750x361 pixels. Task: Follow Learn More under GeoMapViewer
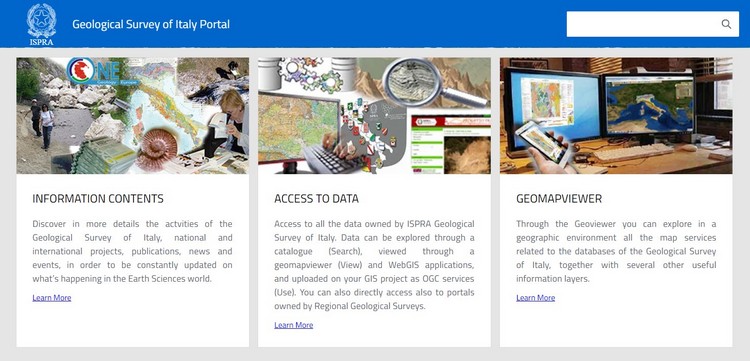[536, 297]
